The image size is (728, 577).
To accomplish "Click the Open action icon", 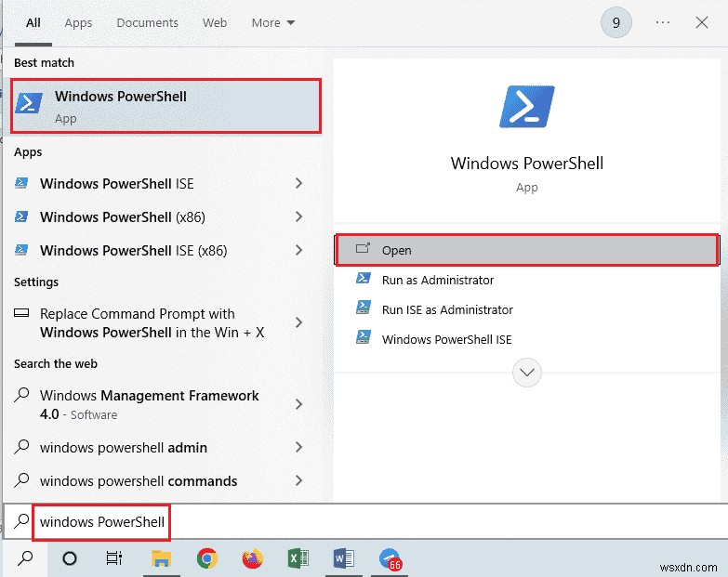I will [363, 249].
